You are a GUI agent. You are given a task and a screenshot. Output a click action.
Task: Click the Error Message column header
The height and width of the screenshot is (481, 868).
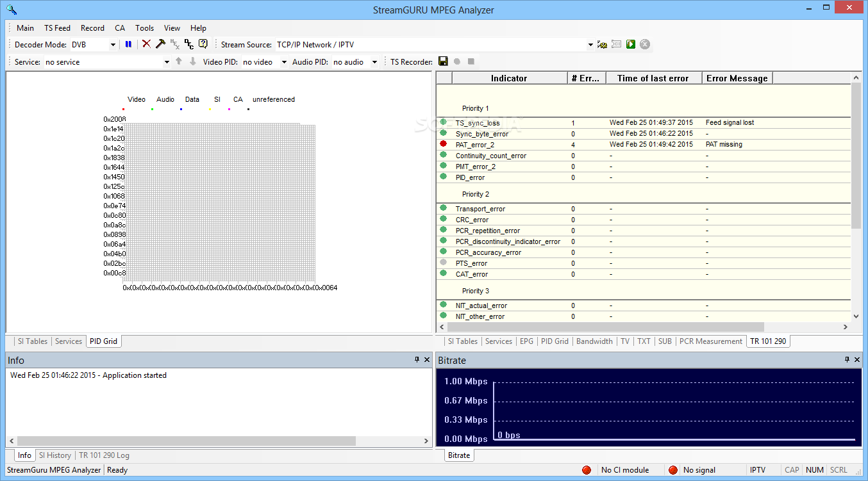(737, 78)
